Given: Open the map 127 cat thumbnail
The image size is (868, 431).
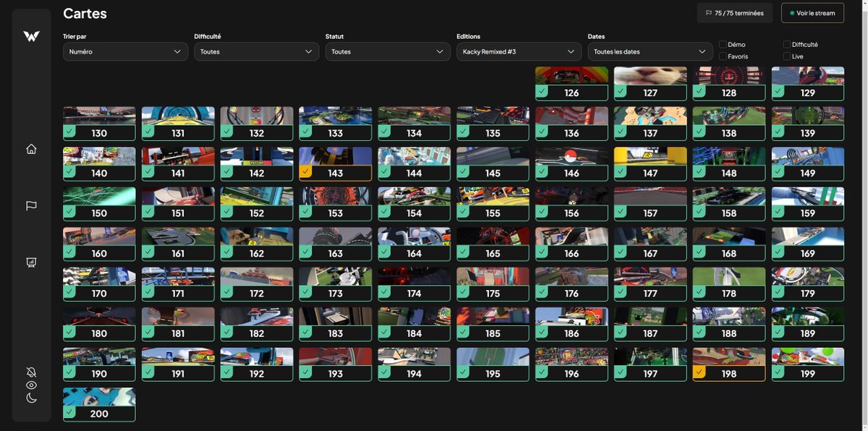Looking at the screenshot, I should click(x=650, y=76).
